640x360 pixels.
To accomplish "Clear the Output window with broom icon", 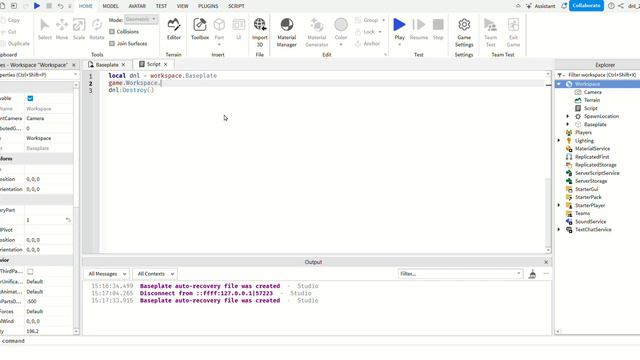I will 532,274.
